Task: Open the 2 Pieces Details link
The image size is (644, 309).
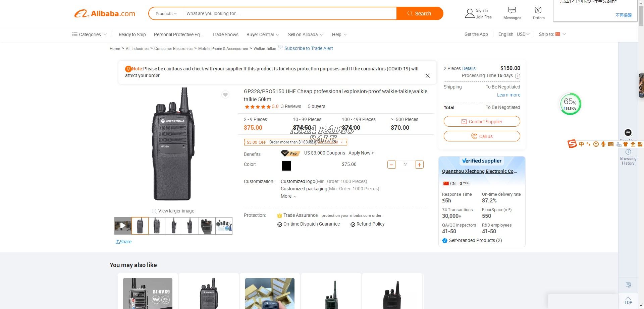Action: tap(469, 68)
